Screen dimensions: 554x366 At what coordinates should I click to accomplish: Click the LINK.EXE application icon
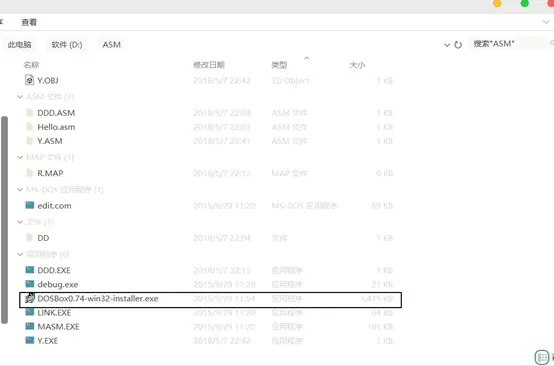point(30,312)
